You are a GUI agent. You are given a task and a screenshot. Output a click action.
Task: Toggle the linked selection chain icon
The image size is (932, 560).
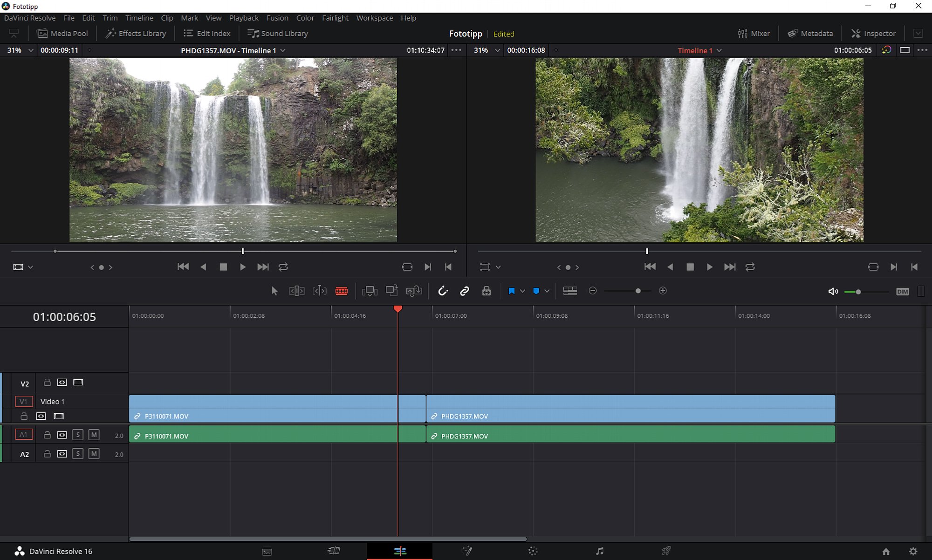[x=465, y=291]
